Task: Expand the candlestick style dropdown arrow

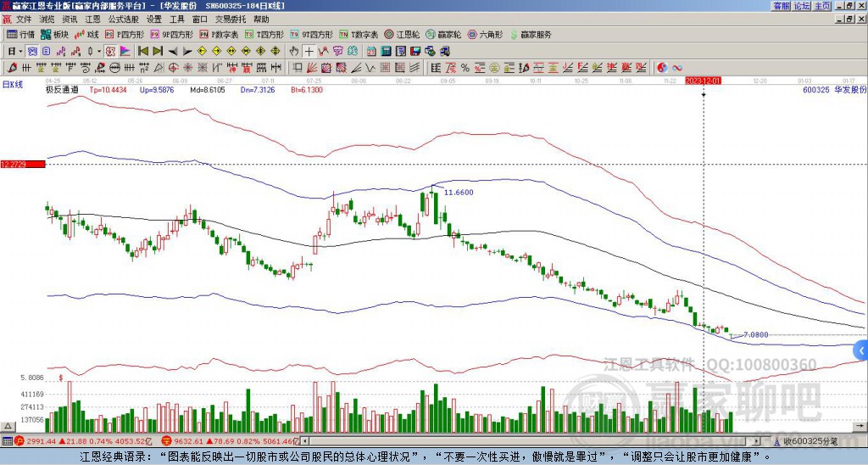Action: tap(99, 52)
